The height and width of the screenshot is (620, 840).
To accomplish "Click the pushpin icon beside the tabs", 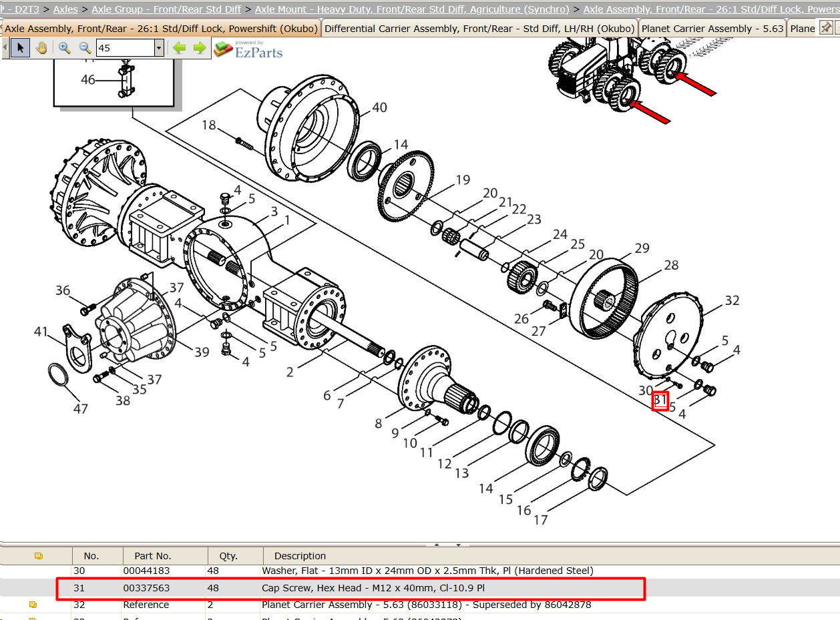I will 826,28.
